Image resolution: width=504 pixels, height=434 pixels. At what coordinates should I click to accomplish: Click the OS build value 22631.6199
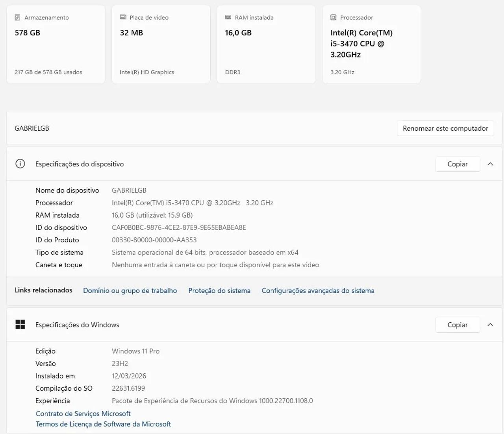point(128,388)
